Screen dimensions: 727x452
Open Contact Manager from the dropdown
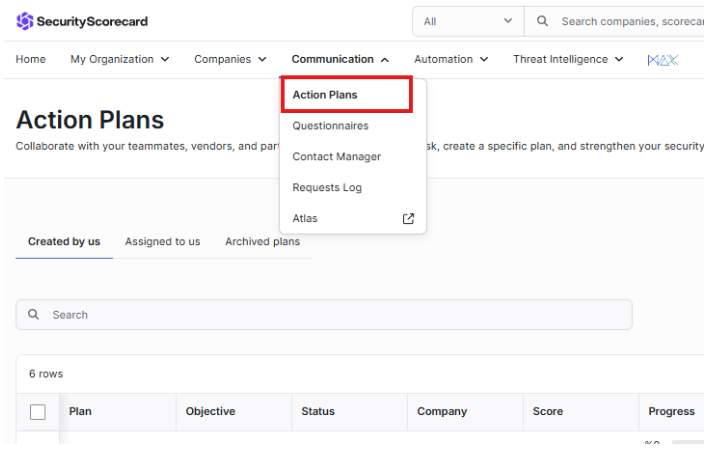(x=337, y=157)
